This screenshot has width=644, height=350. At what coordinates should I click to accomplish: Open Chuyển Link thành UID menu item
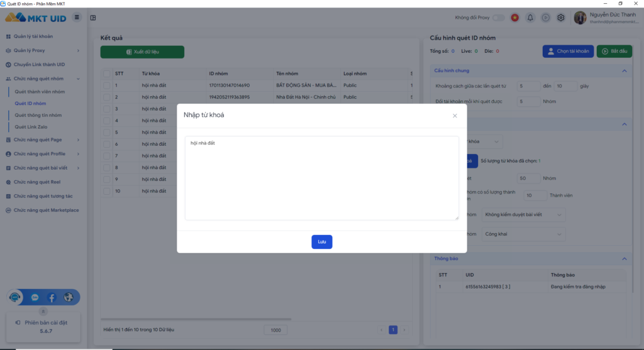pyautogui.click(x=39, y=65)
